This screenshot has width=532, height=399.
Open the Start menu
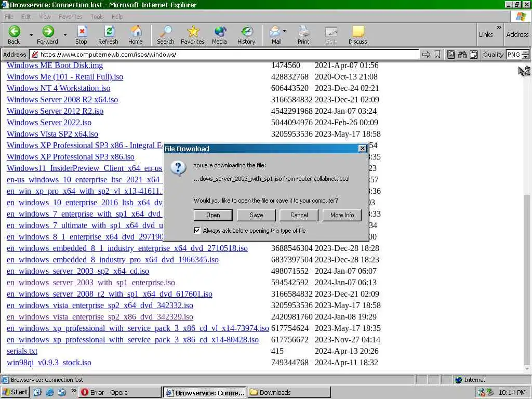(15, 392)
